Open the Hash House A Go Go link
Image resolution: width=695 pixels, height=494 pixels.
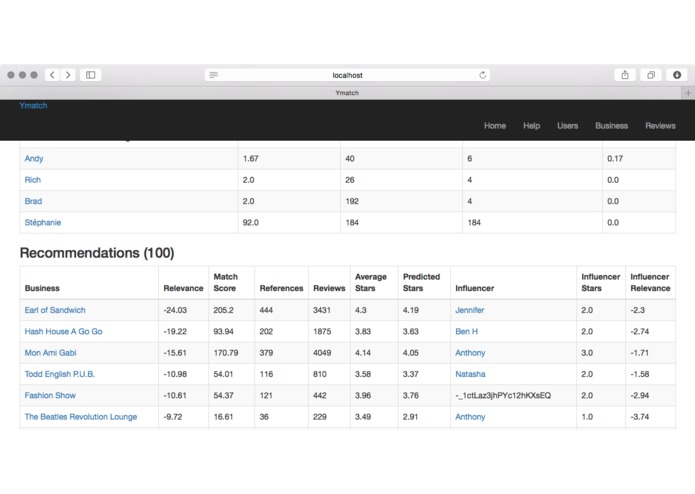63,331
